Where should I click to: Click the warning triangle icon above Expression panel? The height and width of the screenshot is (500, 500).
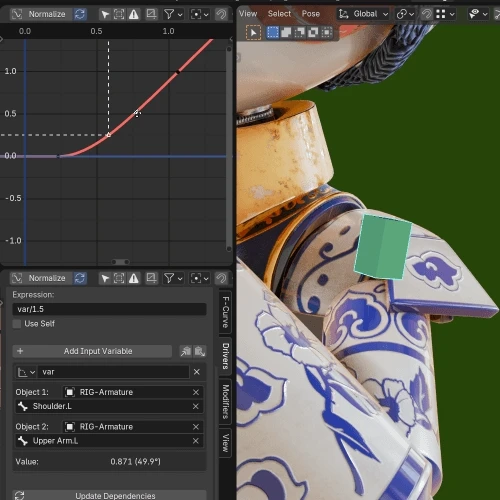(x=134, y=278)
